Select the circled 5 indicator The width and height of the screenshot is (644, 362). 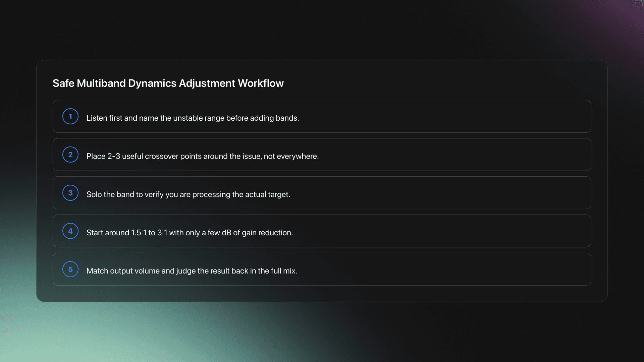70,269
